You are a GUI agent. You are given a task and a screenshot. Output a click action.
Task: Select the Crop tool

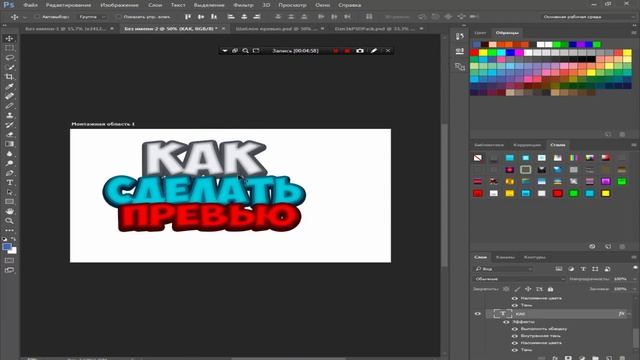click(x=9, y=77)
